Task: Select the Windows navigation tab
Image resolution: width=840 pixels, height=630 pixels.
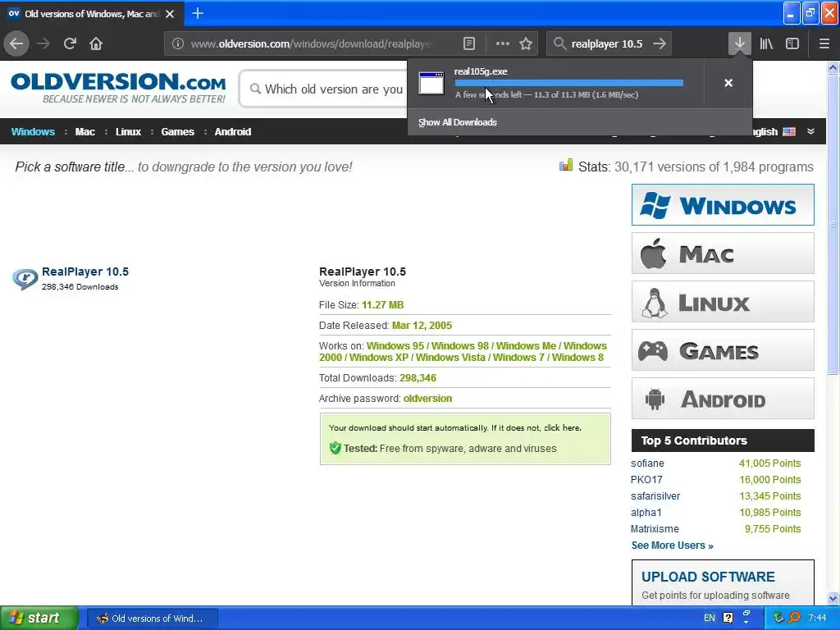Action: coord(33,132)
